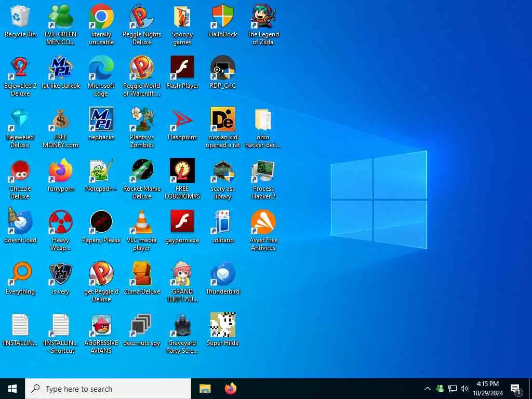This screenshot has height=399, width=532.
Task: Open the Recycle Bin icon
Action: (20, 16)
